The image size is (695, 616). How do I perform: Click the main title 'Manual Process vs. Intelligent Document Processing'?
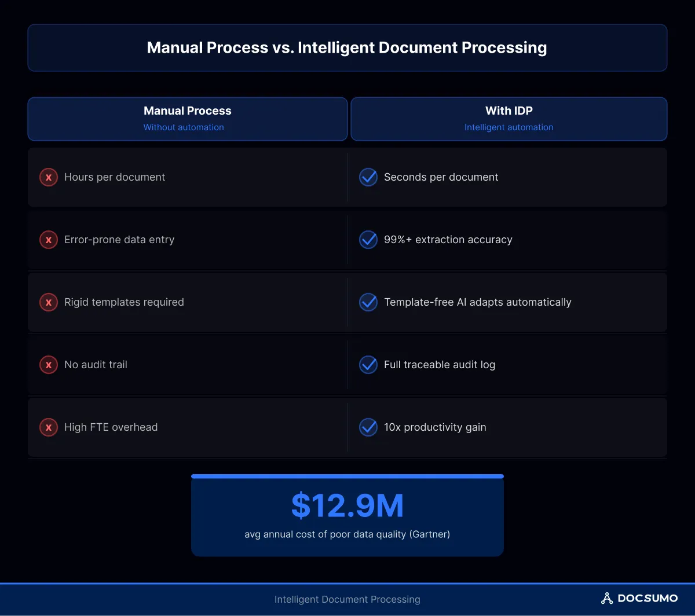click(347, 47)
